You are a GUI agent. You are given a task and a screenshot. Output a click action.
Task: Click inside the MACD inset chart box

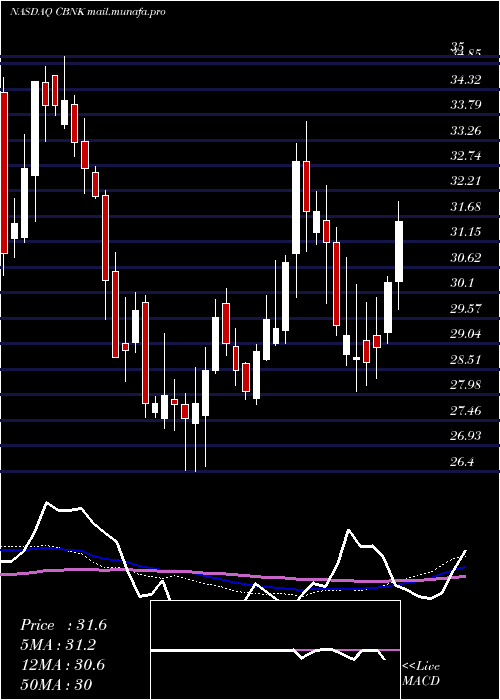[275, 650]
